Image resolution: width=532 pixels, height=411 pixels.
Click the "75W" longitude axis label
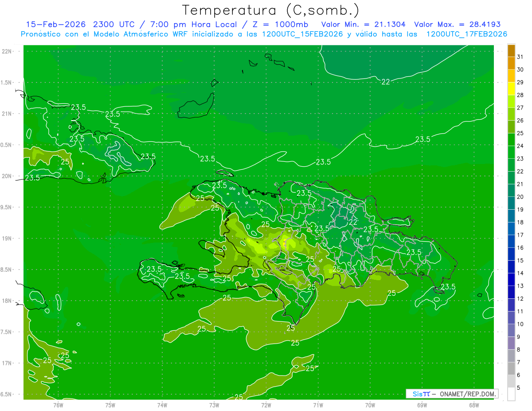110,405
